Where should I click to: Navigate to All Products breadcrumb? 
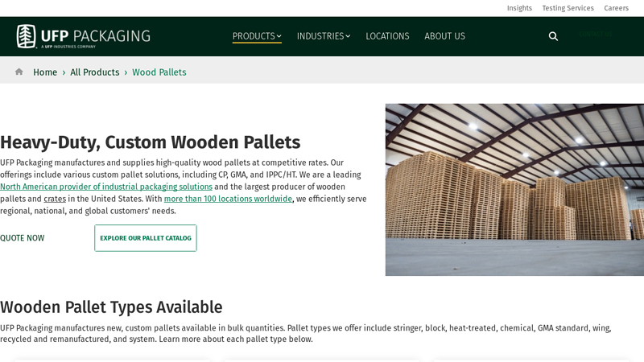point(94,72)
